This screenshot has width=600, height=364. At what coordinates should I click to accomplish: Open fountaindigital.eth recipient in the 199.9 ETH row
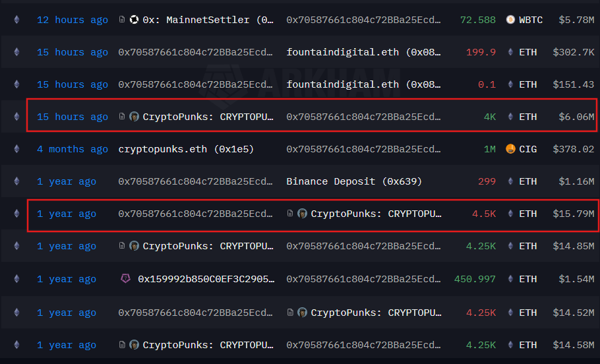point(363,53)
